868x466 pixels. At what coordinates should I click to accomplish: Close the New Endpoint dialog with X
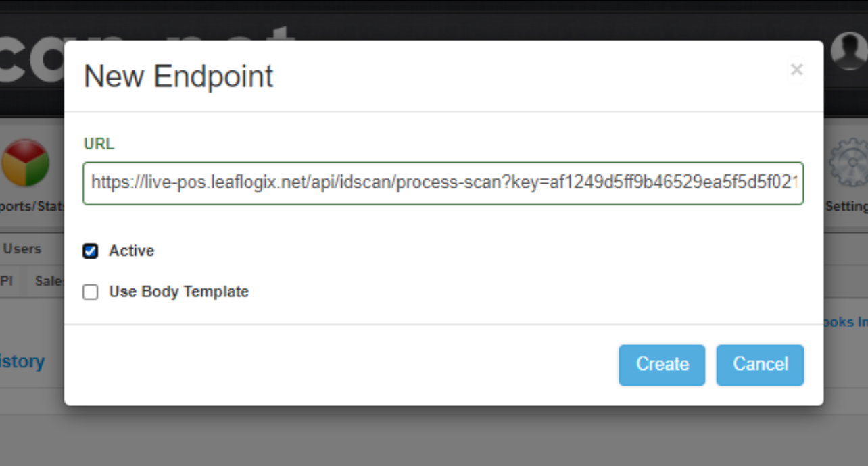coord(796,69)
